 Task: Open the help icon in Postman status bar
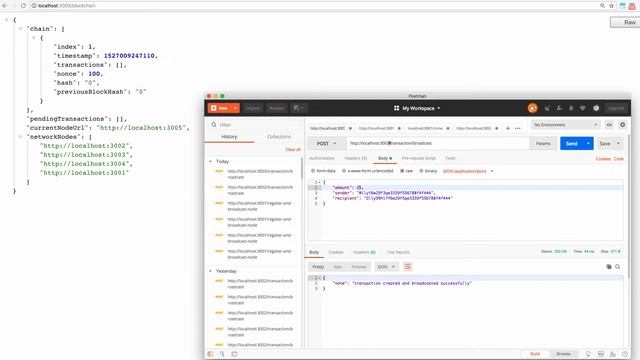click(x=625, y=354)
